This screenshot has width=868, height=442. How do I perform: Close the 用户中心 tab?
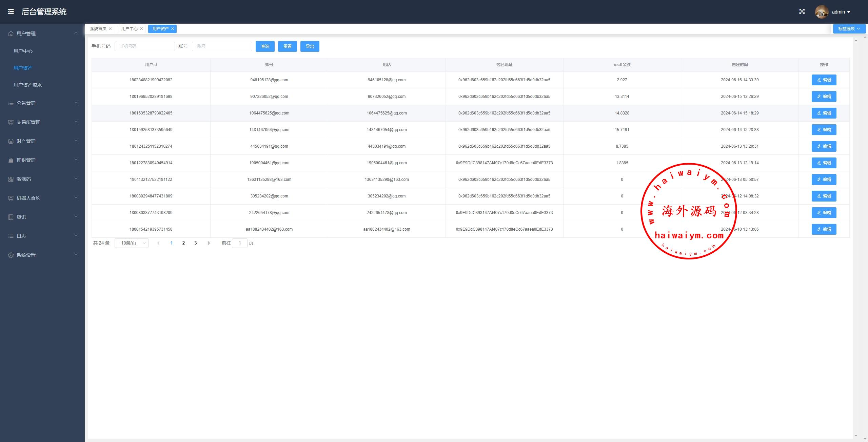pyautogui.click(x=141, y=29)
